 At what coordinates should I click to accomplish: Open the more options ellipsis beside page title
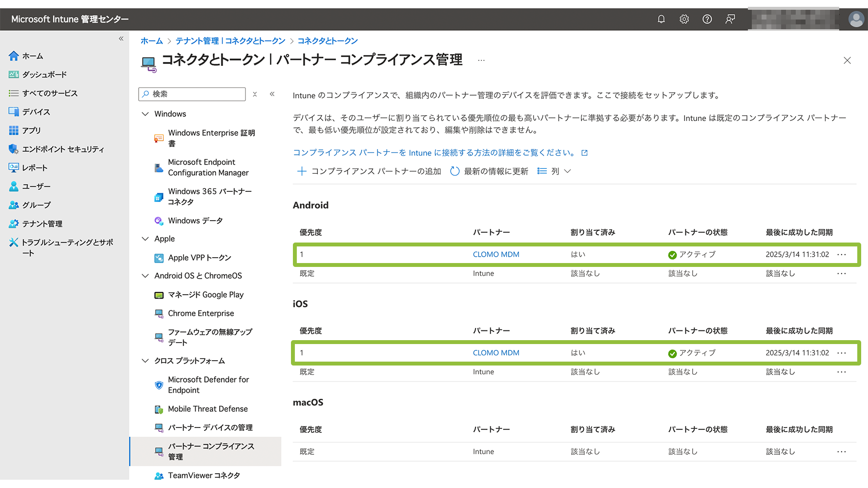(481, 61)
